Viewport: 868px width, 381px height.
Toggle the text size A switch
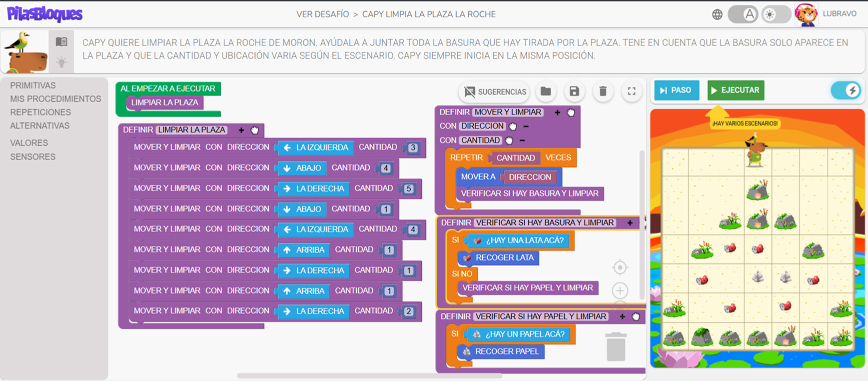tap(743, 14)
